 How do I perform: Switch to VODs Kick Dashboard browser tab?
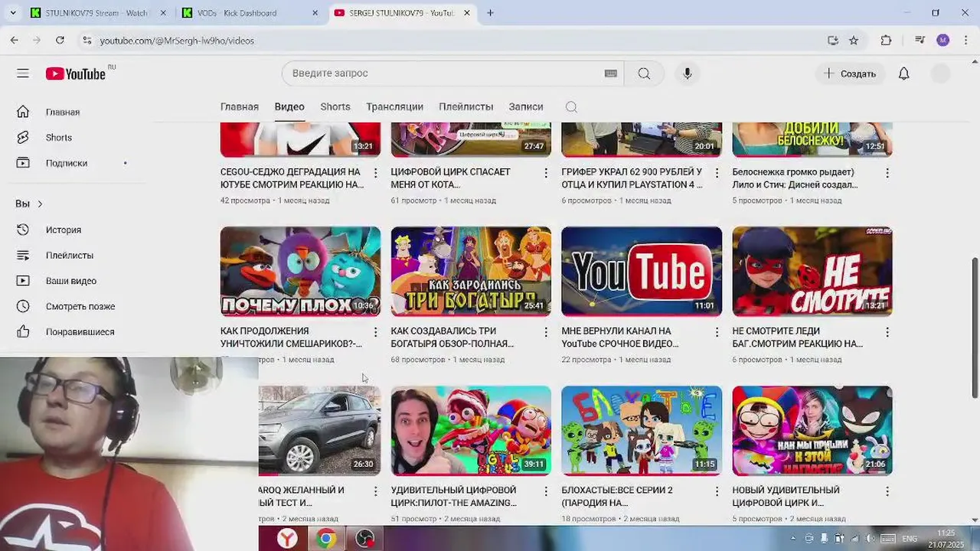(250, 13)
